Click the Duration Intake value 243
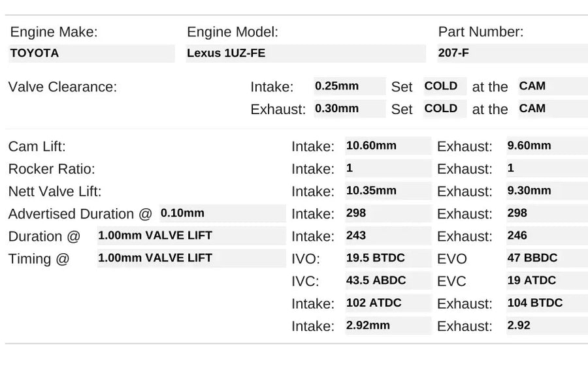This screenshot has width=588, height=368. tap(388, 236)
